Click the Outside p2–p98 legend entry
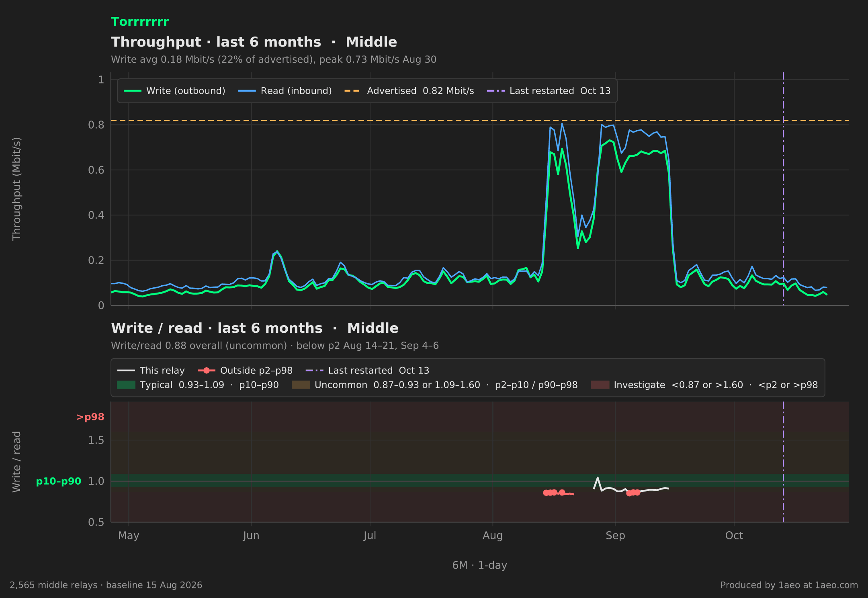 [245, 371]
